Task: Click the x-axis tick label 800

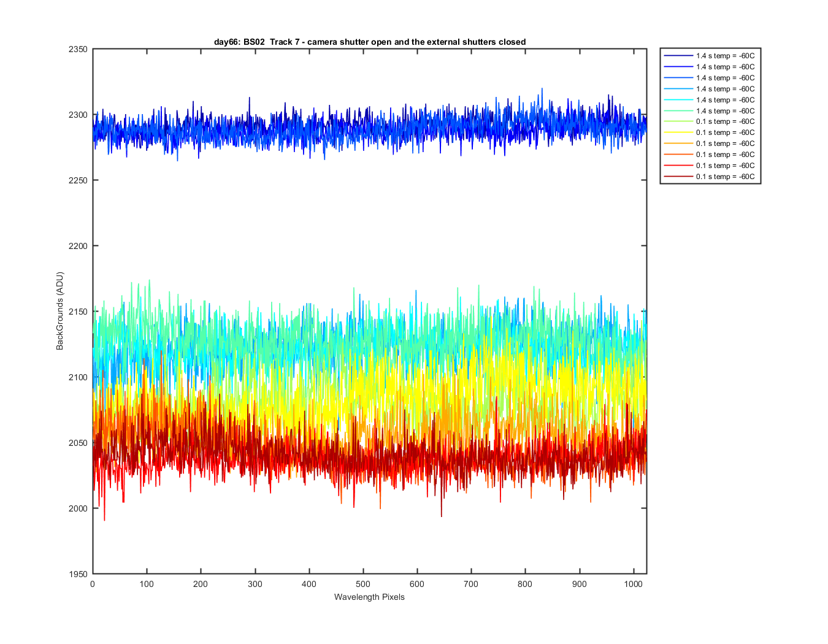Action: pos(525,584)
